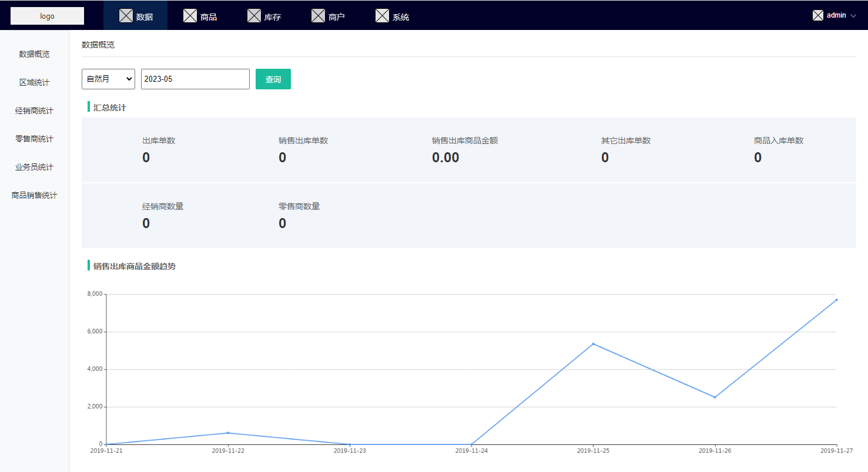868x472 pixels.
Task: Click the 2019-11-27 peak point on chart
Action: click(836, 300)
